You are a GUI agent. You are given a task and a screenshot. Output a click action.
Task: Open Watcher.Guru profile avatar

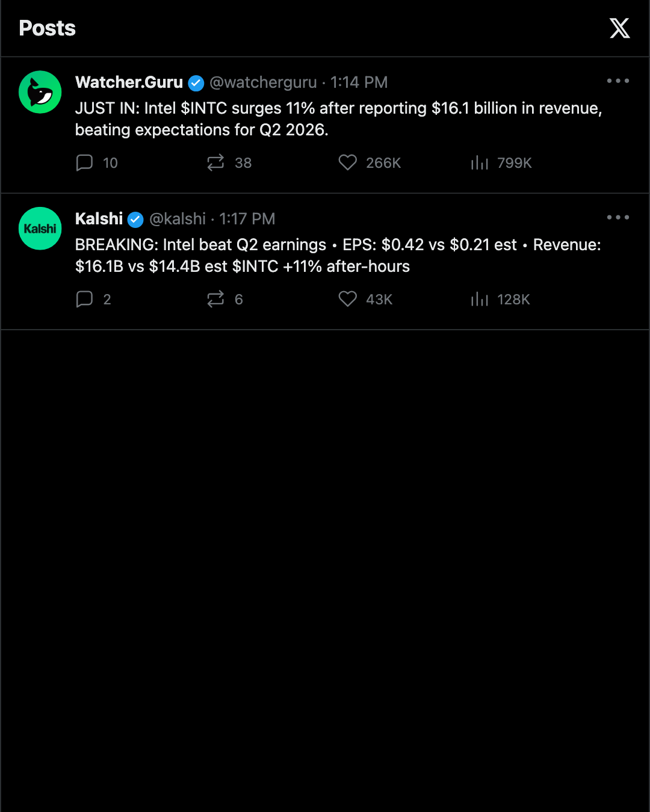point(40,92)
